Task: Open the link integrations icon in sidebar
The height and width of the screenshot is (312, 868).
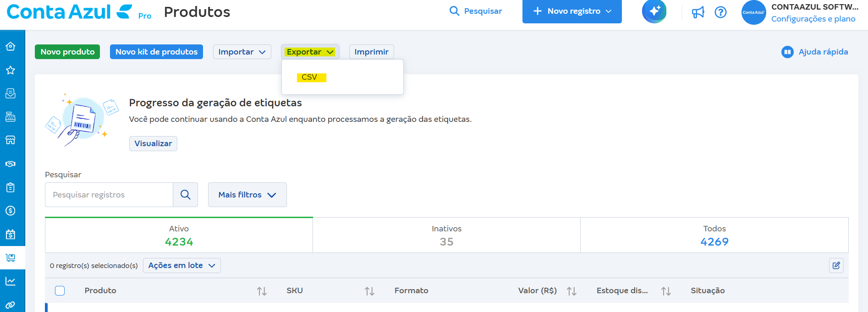Action: [11, 305]
